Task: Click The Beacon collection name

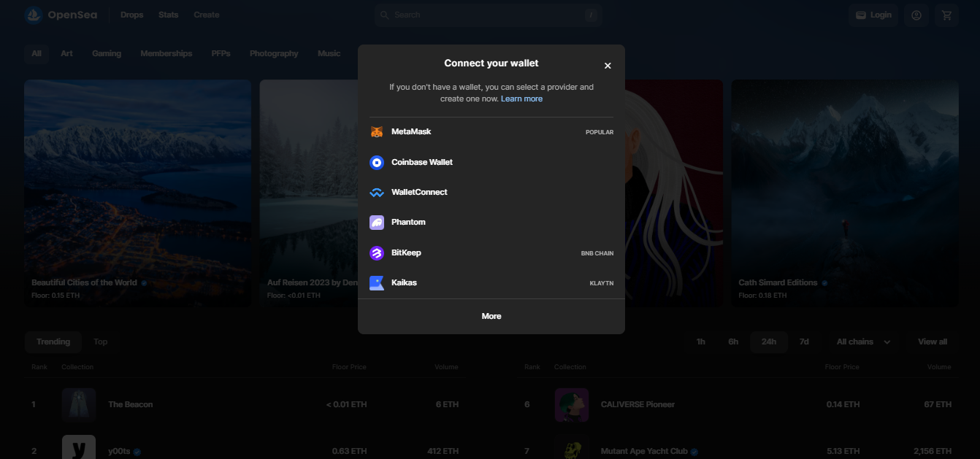Action: [x=131, y=404]
